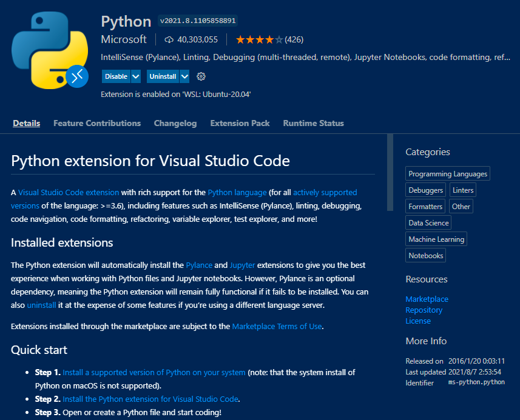Open the manage gear icon
Screen dimensions: 520x420
click(201, 76)
